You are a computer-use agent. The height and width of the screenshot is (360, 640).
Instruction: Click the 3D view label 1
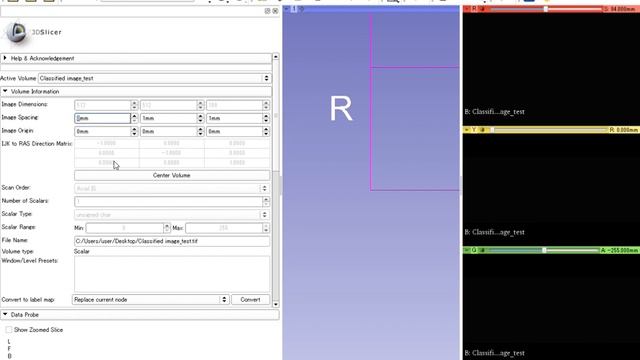(294, 9)
